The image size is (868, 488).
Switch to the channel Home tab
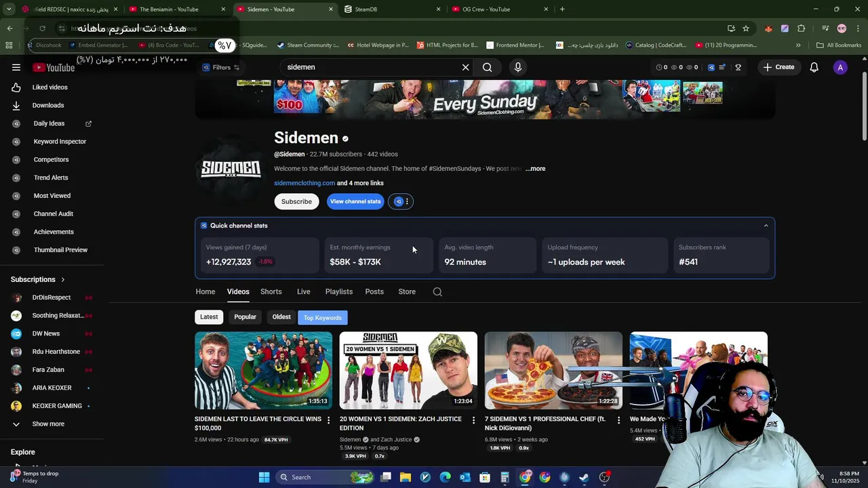(x=205, y=291)
